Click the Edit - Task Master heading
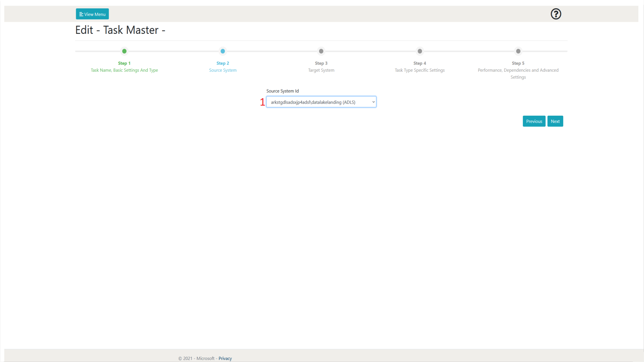 (120, 30)
